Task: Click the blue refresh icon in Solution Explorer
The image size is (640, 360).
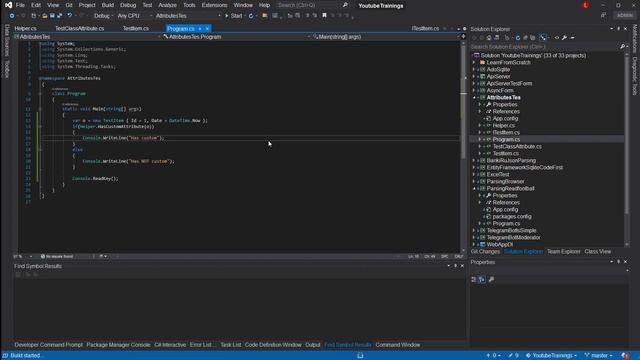Action: pyautogui.click(x=518, y=38)
